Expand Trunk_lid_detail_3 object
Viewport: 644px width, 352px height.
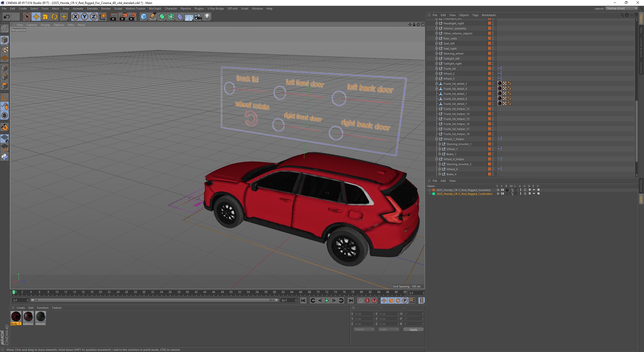tap(437, 84)
